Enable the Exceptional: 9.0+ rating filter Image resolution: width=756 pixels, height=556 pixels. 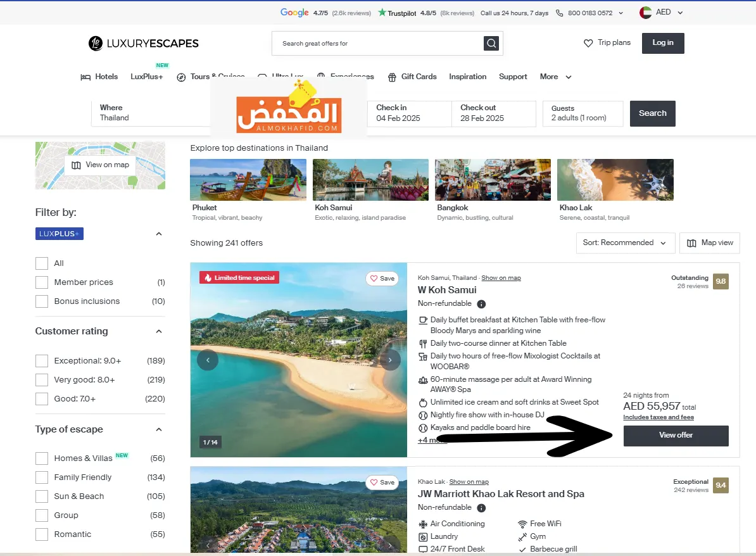click(x=42, y=361)
